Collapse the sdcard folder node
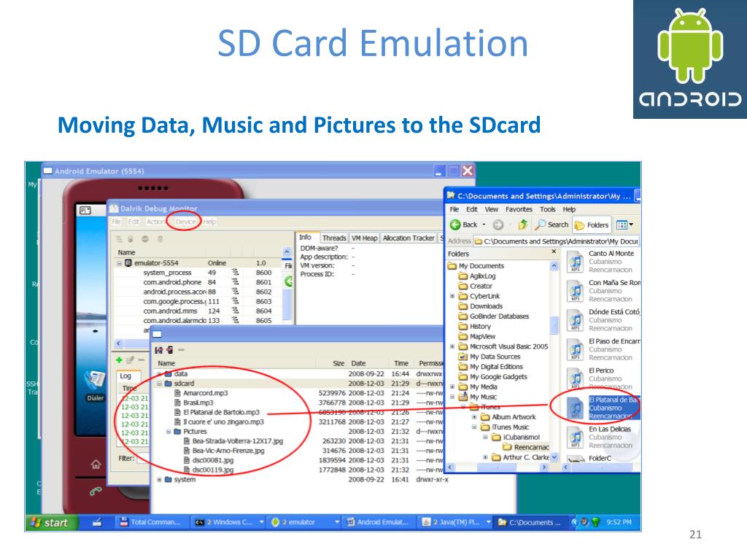The image size is (747, 560). [160, 384]
